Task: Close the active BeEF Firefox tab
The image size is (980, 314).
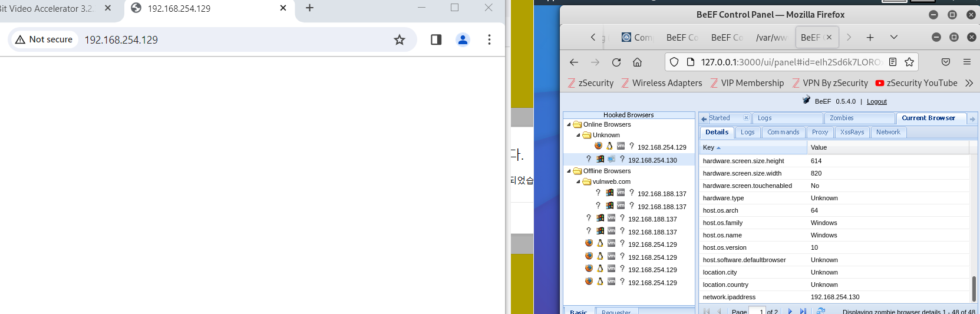Action: pos(829,37)
